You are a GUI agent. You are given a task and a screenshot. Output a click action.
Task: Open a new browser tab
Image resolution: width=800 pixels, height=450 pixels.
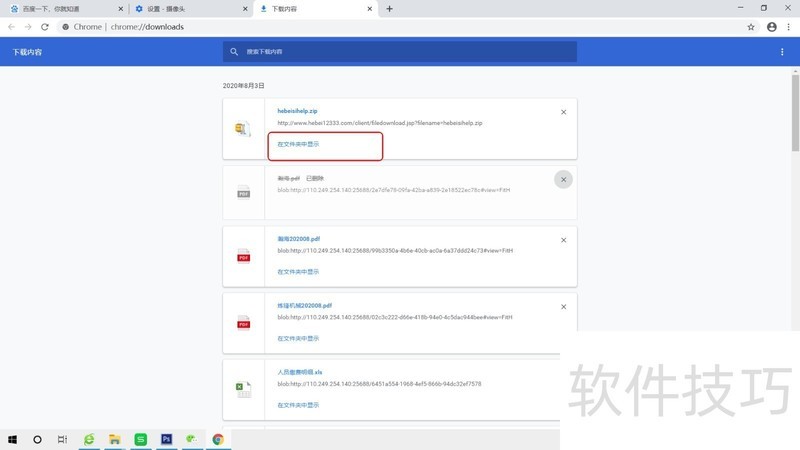tap(389, 9)
